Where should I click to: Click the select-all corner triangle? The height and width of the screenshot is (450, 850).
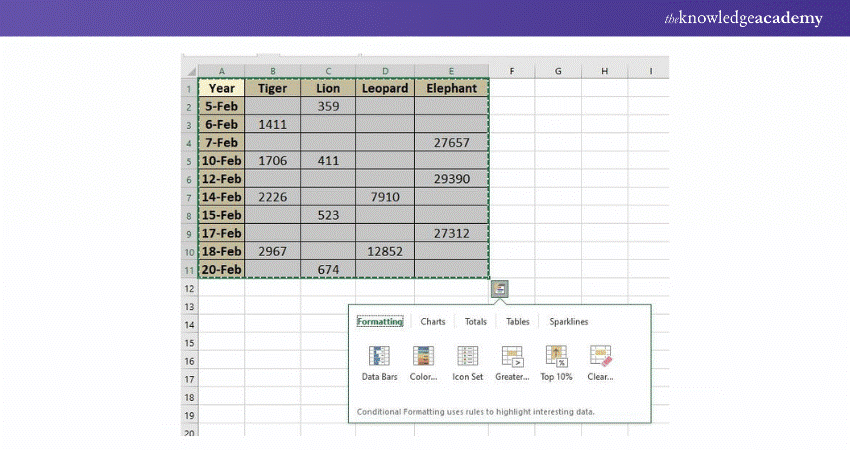pos(191,71)
